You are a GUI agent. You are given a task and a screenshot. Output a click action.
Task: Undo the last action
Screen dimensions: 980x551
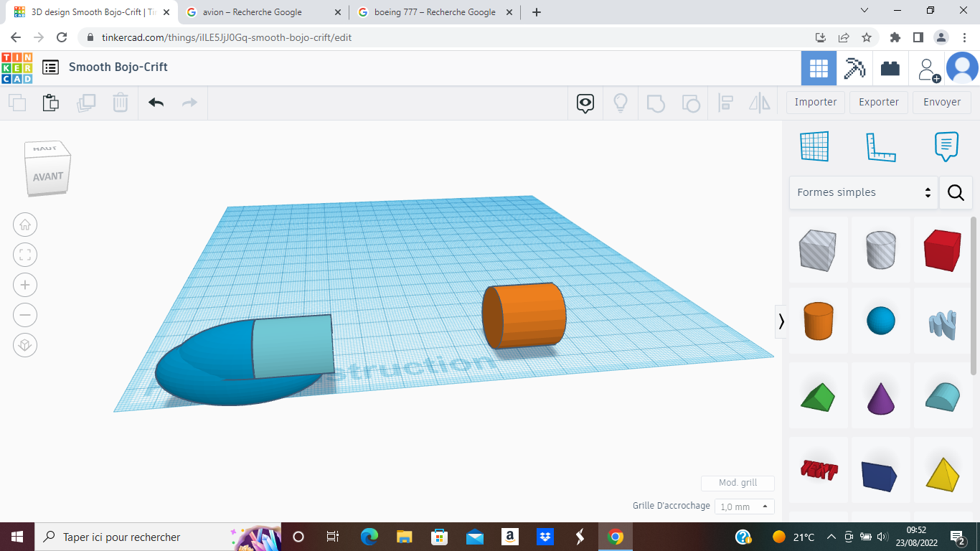pos(156,103)
